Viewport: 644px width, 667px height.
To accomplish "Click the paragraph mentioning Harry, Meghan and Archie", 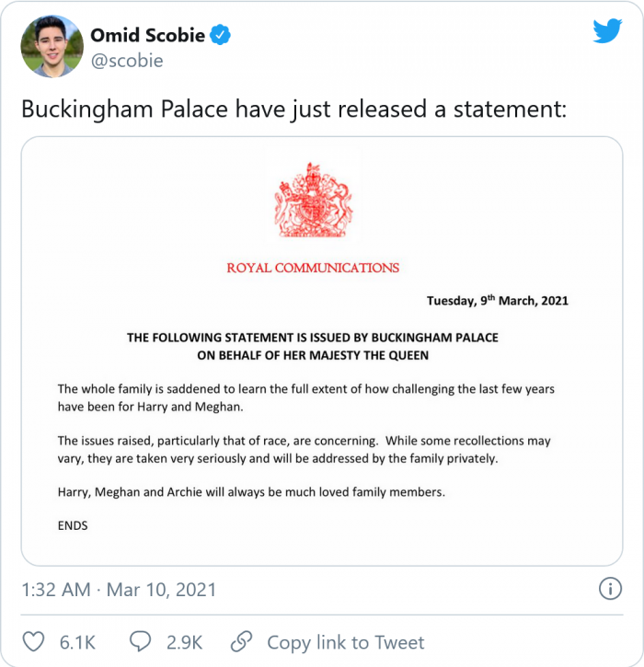I will point(251,492).
